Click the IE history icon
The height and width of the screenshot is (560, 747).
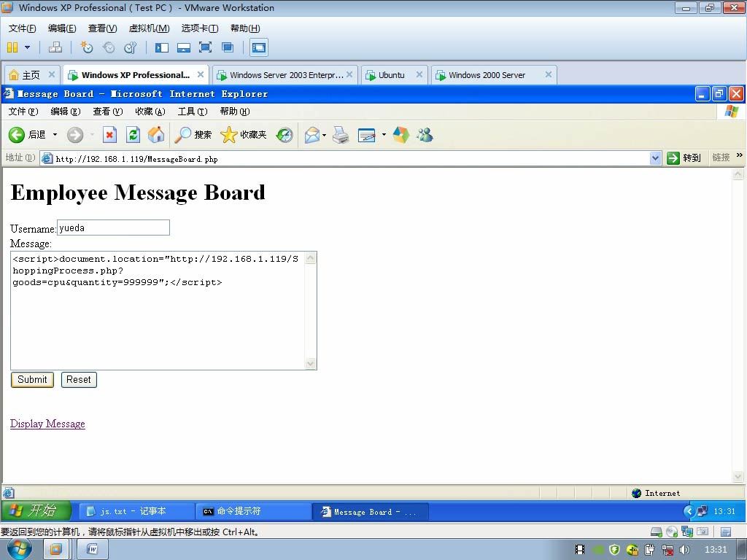coord(285,135)
